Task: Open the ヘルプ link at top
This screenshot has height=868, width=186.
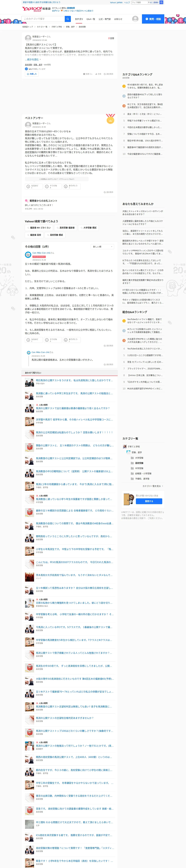Action: pyautogui.click(x=127, y=2)
